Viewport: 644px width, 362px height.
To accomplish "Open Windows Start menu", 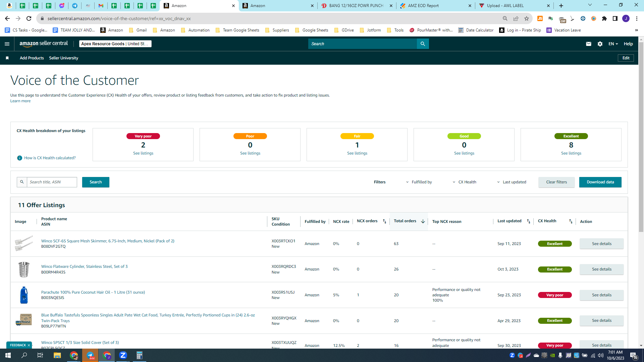I will pyautogui.click(x=8, y=355).
